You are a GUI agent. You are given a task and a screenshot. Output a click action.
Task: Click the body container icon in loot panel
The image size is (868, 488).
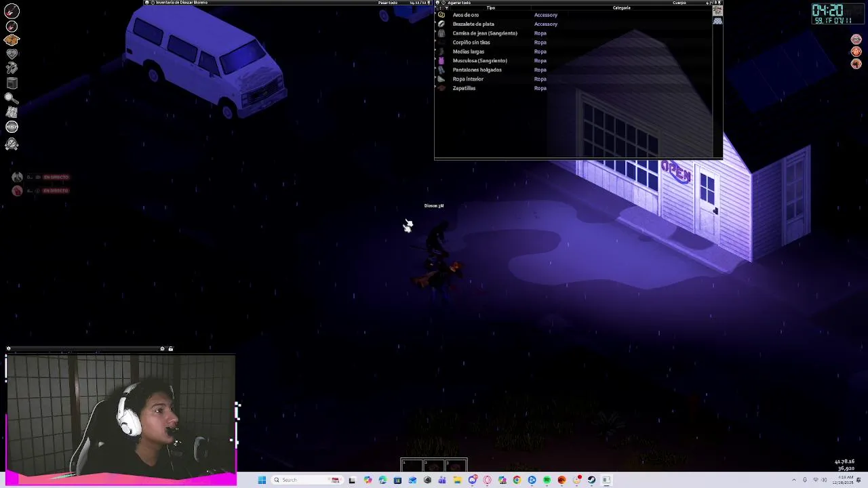[x=717, y=11]
